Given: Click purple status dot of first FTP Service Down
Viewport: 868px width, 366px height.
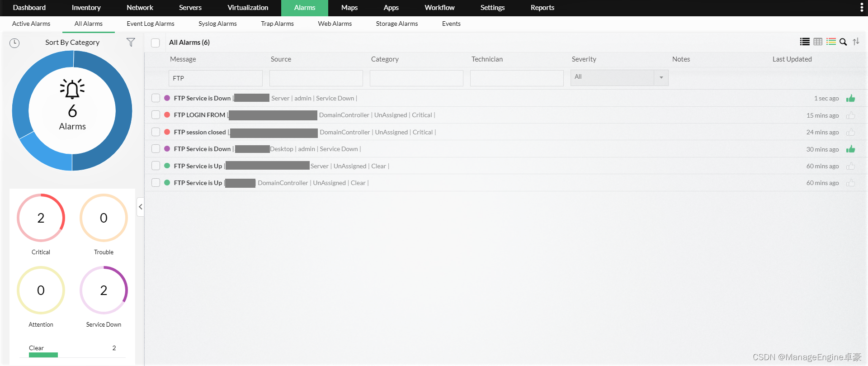Looking at the screenshot, I should point(167,98).
